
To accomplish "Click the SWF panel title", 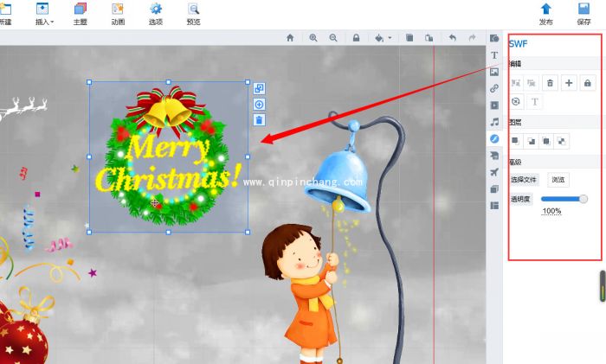I will tap(518, 43).
